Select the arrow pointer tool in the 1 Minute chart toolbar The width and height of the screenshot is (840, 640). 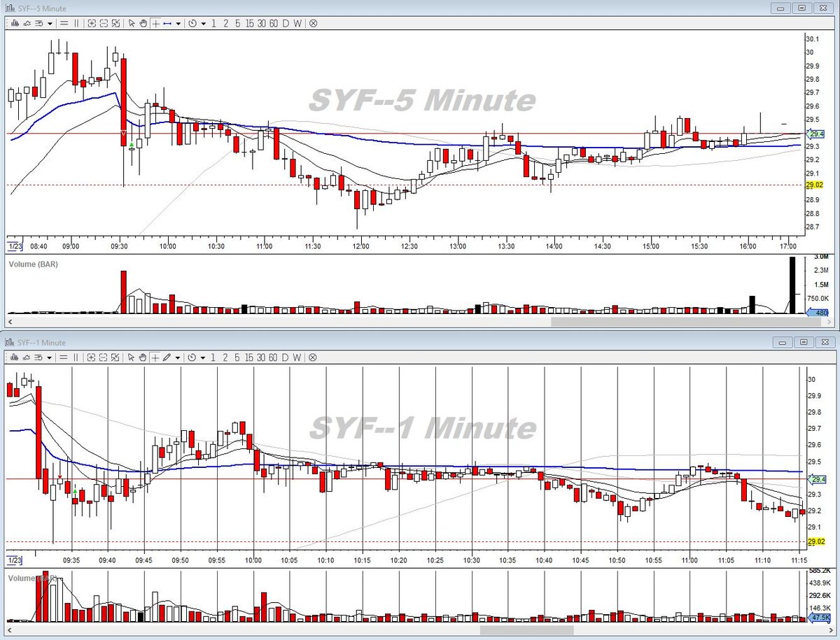point(131,357)
